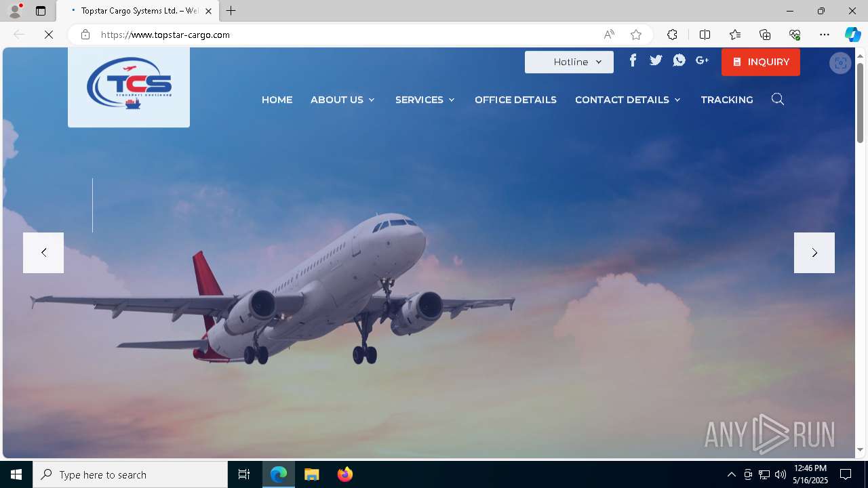Image resolution: width=868 pixels, height=488 pixels.
Task: Open volume control in tray
Action: pyautogui.click(x=781, y=474)
